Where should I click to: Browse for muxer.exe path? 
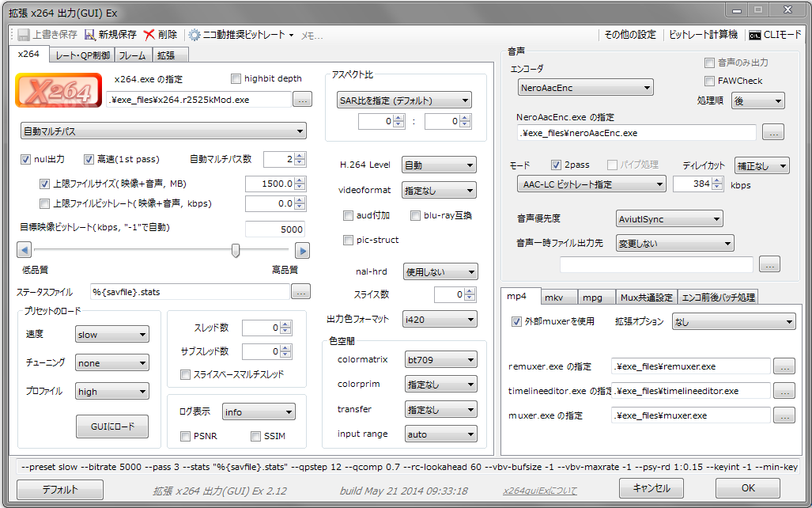click(x=784, y=415)
